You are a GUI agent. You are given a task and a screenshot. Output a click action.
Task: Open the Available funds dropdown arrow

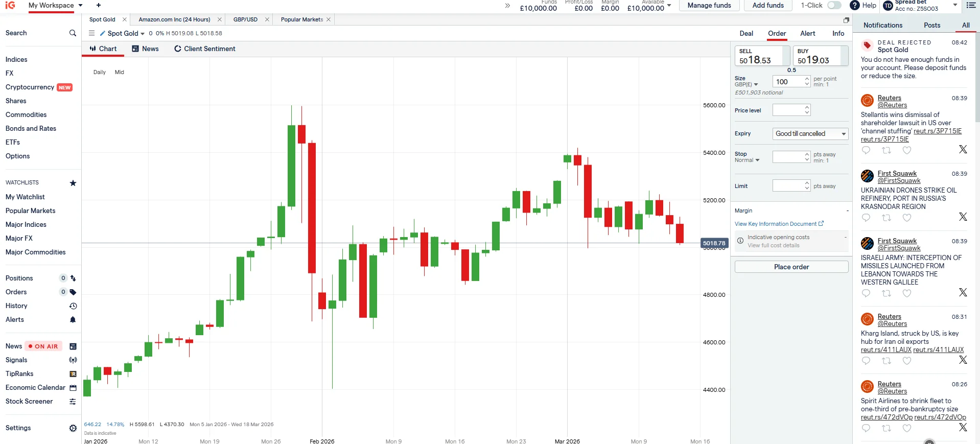pos(669,6)
